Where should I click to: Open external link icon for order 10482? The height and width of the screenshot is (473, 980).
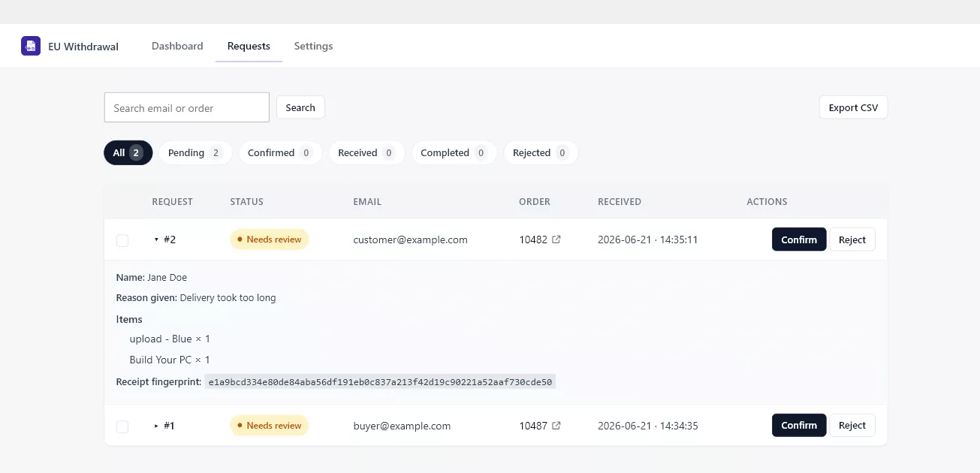556,240
